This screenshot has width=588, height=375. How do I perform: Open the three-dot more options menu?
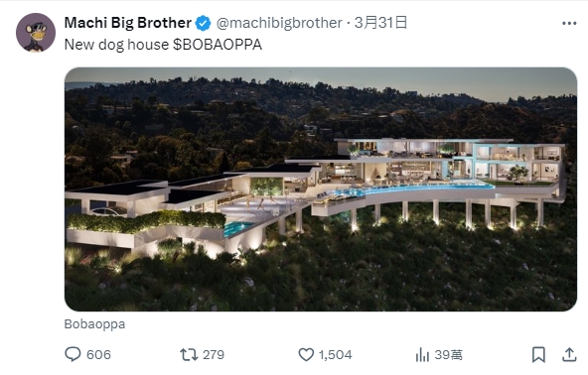[569, 23]
